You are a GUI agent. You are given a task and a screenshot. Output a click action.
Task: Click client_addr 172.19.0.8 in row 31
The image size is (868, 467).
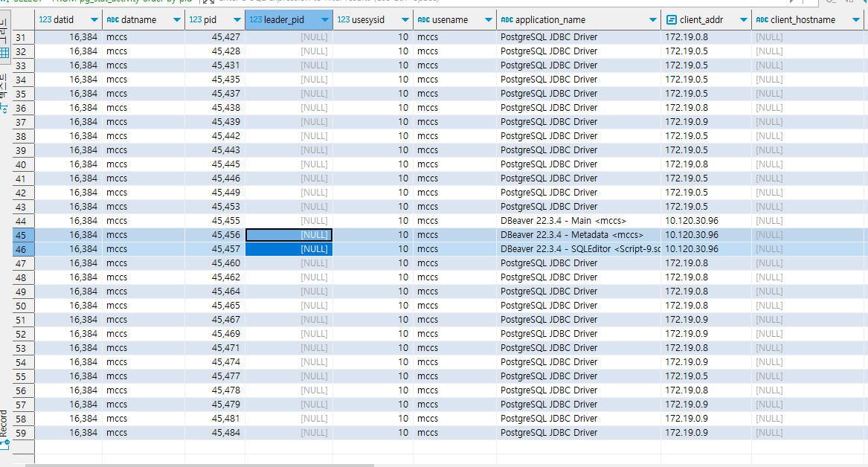point(707,37)
